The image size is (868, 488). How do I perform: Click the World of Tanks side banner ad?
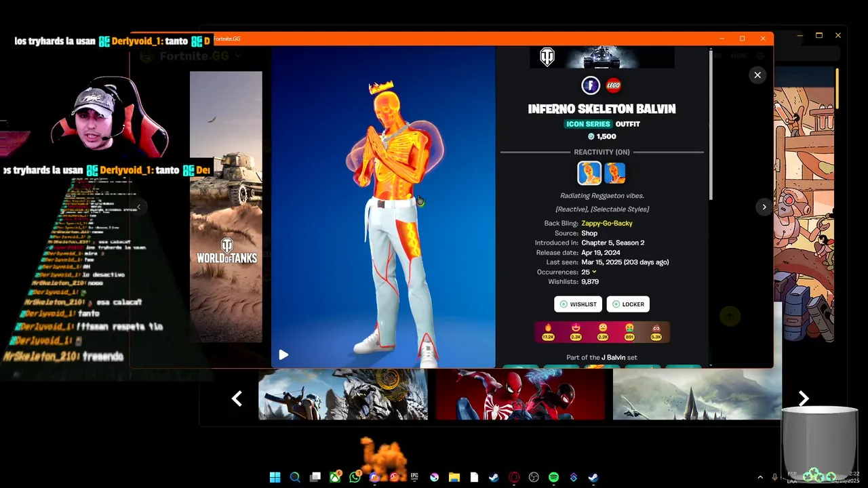(x=226, y=207)
